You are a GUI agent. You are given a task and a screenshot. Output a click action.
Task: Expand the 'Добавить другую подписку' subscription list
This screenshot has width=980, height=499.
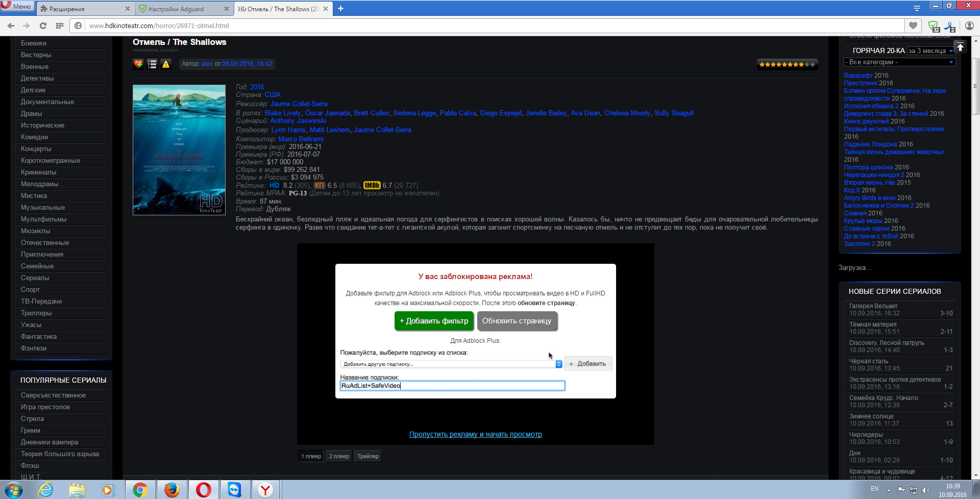[x=451, y=364]
